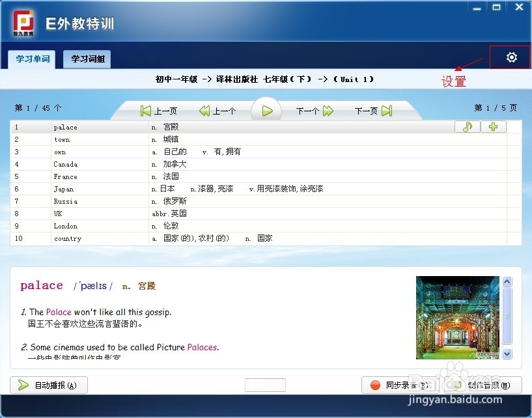Click the course path text showing Unit 1
Image resolution: width=532 pixels, height=418 pixels.
coord(264,79)
